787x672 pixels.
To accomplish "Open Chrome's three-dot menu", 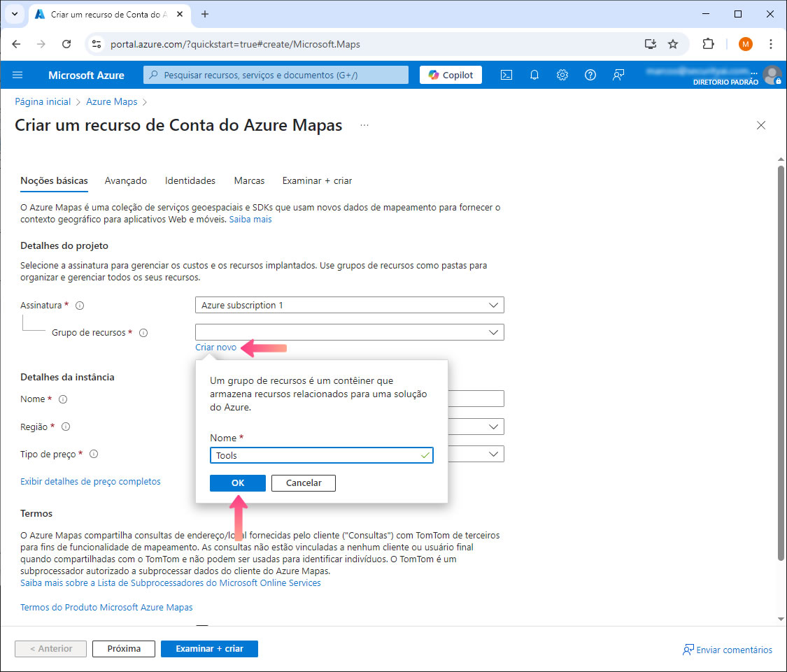I will coord(770,44).
